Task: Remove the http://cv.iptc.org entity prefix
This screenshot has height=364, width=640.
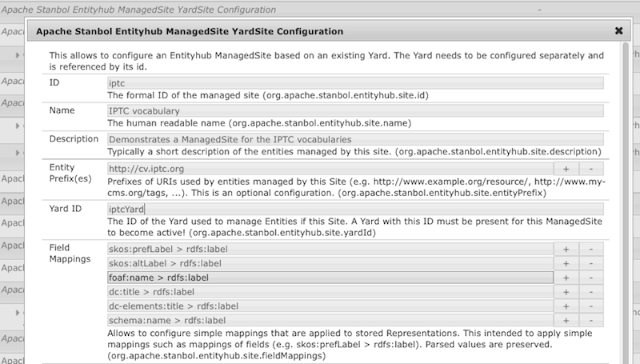Action: coord(591,170)
